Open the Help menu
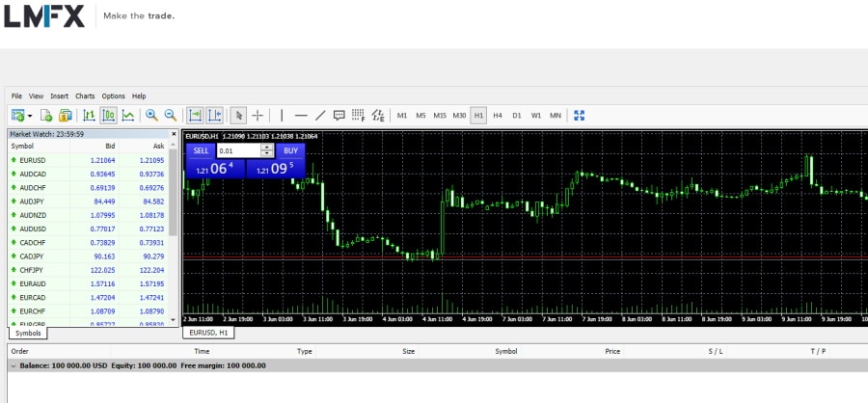This screenshot has width=868, height=403. (x=139, y=95)
